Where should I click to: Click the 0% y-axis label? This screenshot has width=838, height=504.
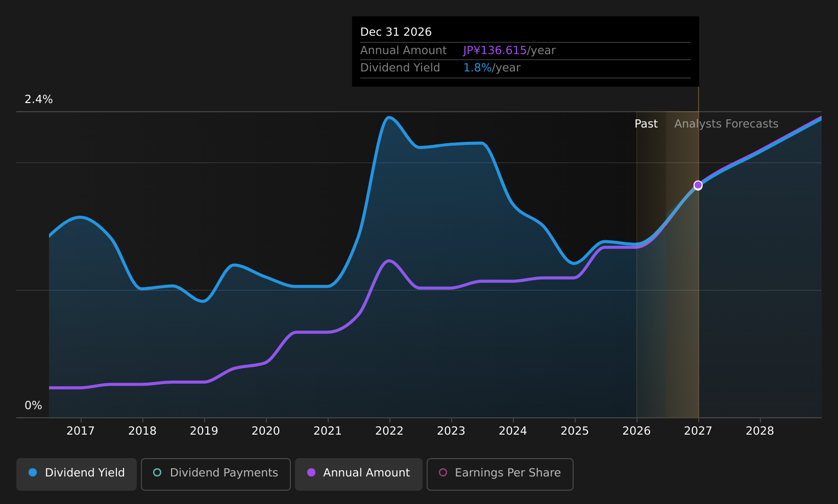pyautogui.click(x=33, y=406)
